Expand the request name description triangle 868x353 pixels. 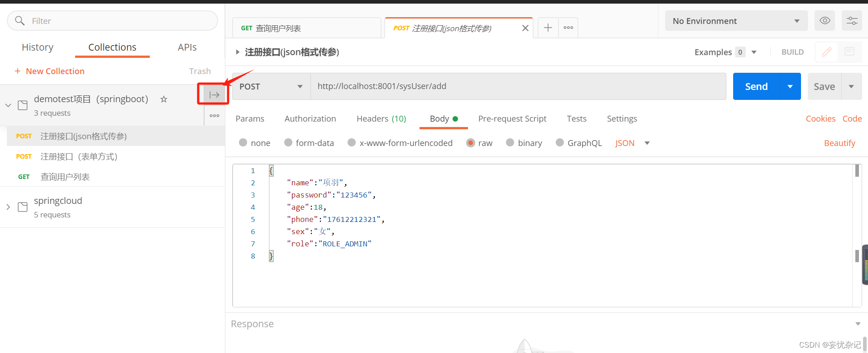[238, 52]
